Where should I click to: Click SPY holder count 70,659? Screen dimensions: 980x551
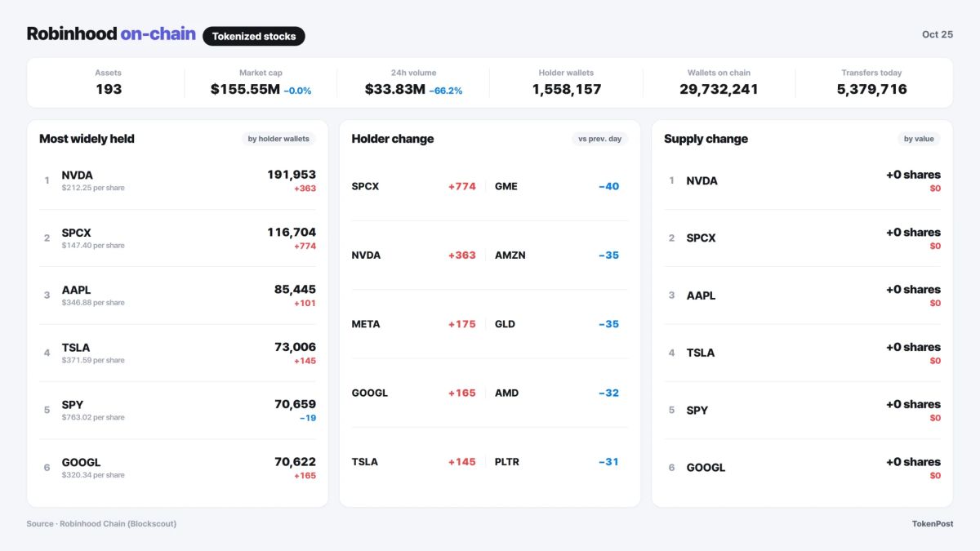[x=295, y=404]
